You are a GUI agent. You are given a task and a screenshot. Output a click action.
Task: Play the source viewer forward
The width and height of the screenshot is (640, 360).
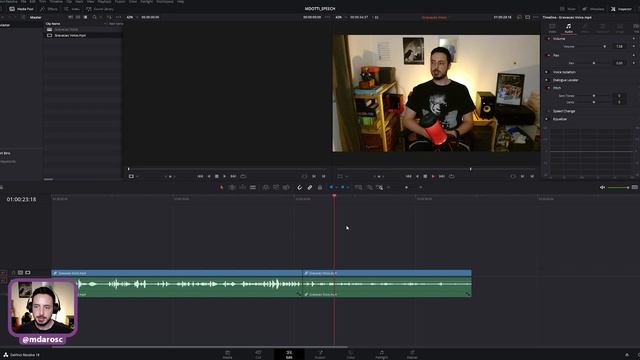pyautogui.click(x=224, y=176)
